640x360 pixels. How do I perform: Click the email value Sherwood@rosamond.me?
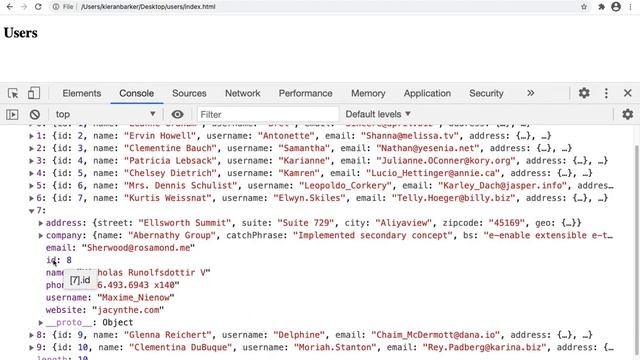coord(138,248)
